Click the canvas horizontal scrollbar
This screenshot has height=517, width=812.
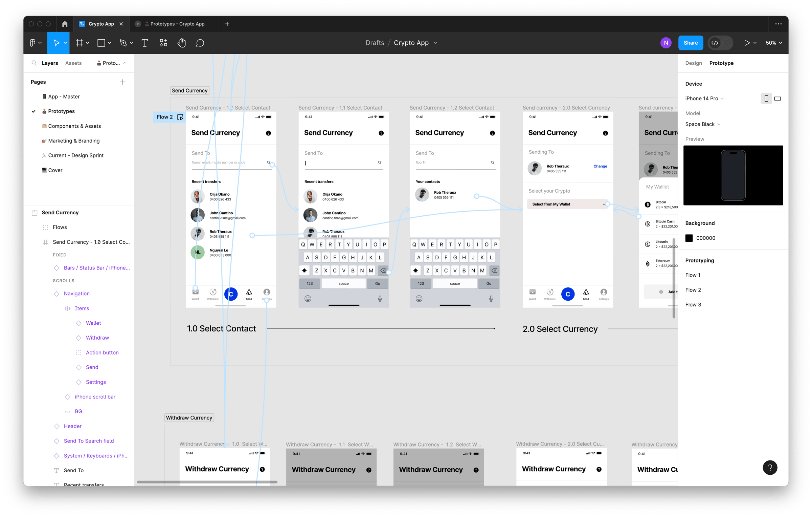[207, 481]
